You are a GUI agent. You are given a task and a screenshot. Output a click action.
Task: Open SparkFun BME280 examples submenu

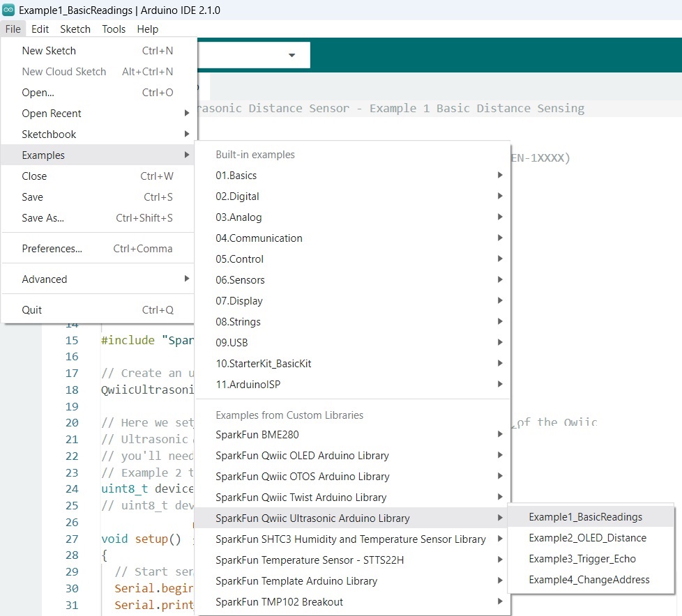pos(353,435)
